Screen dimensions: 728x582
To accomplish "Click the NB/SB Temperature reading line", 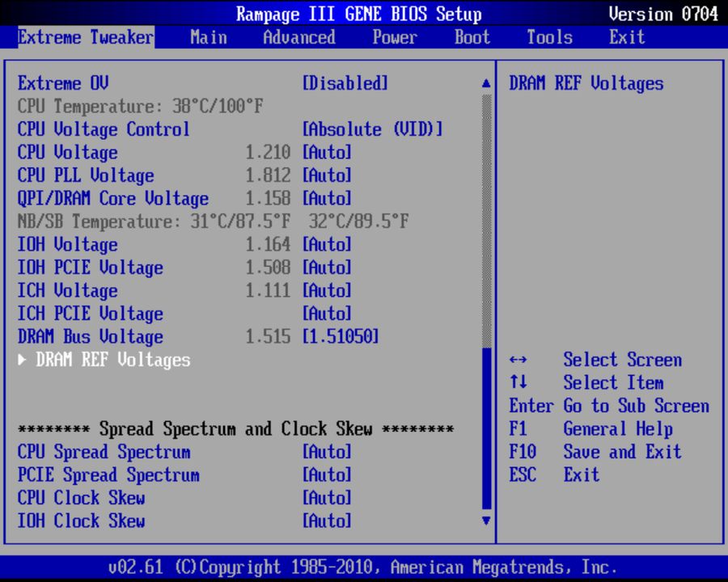I will [x=213, y=221].
